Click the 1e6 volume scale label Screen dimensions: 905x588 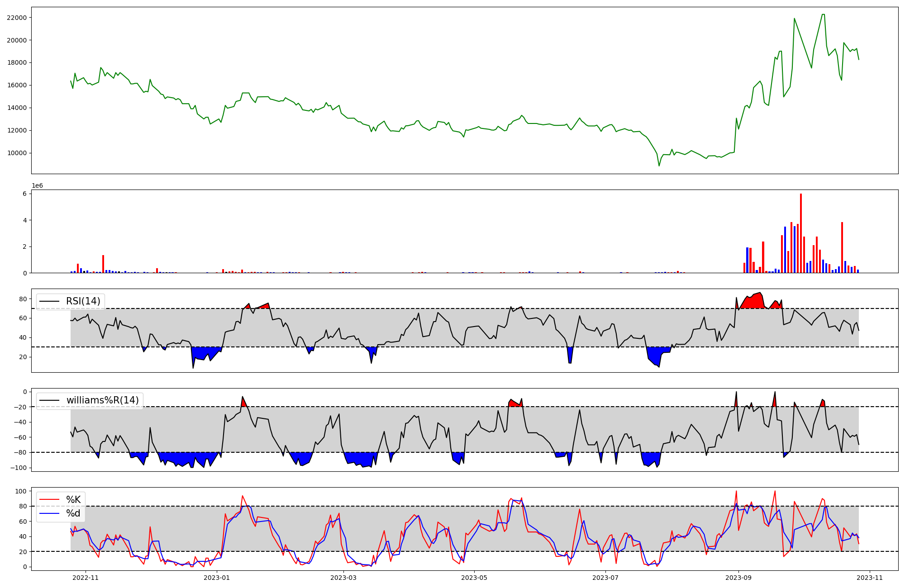pos(37,186)
